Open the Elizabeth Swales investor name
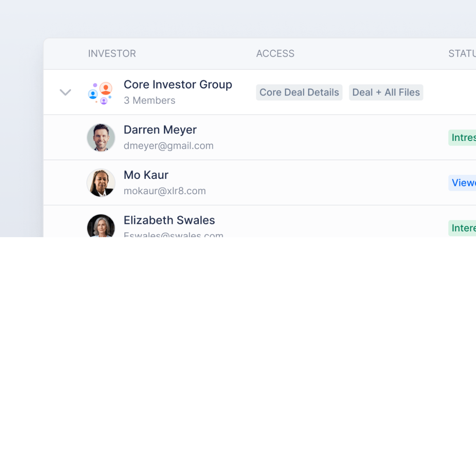The width and height of the screenshot is (476, 476). coord(169,220)
